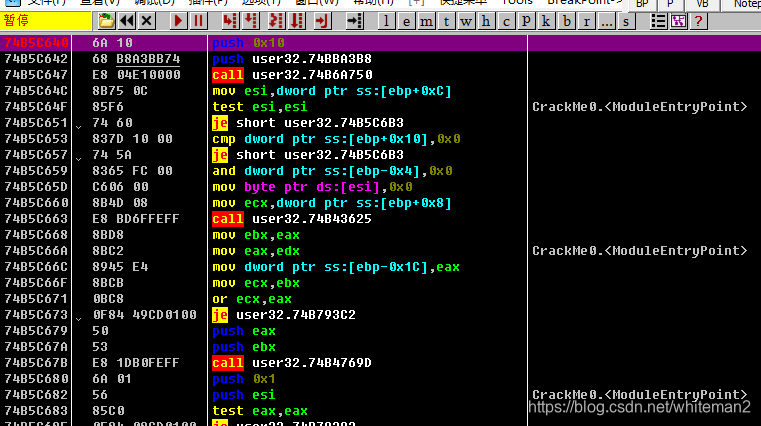Select call user32.74B43625 instruction

[292, 219]
